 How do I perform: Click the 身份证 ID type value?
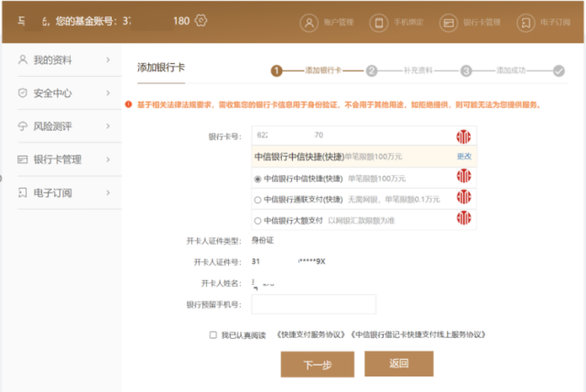pyautogui.click(x=263, y=240)
